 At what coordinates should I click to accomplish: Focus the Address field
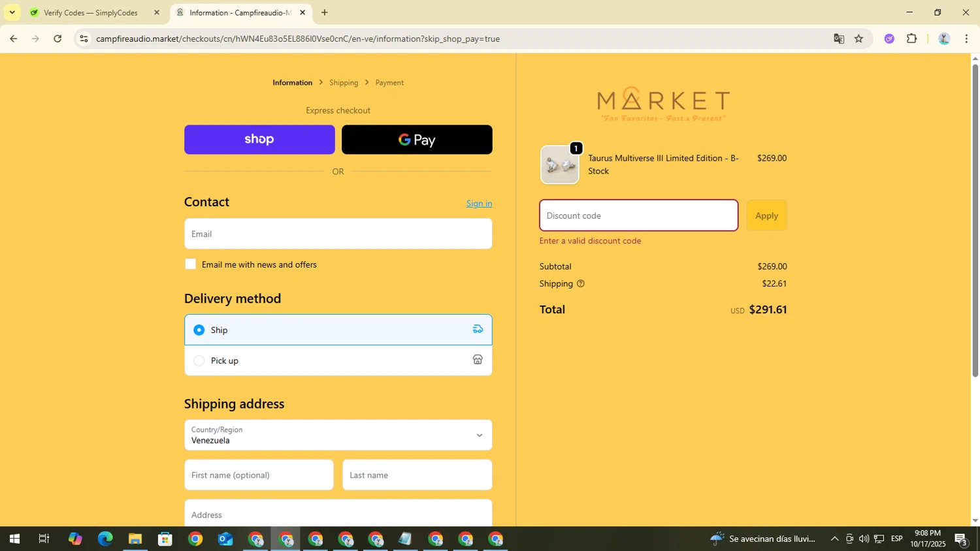(338, 513)
